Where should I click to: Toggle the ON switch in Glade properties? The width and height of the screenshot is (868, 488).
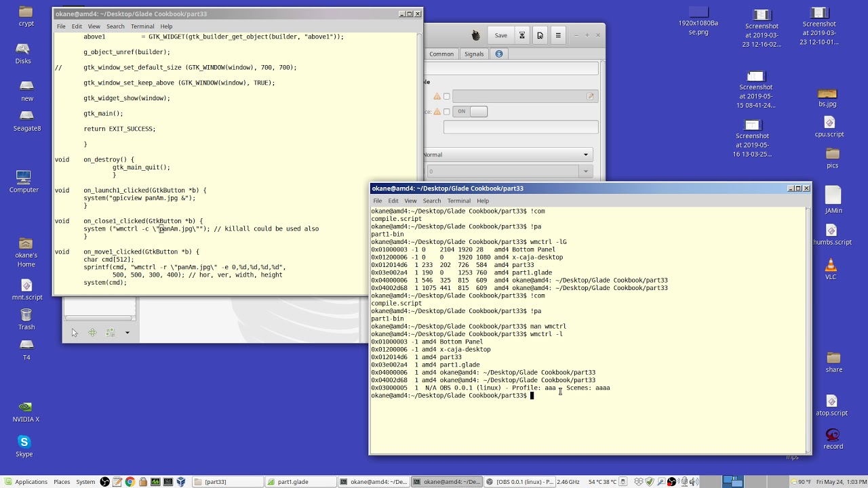tap(470, 112)
